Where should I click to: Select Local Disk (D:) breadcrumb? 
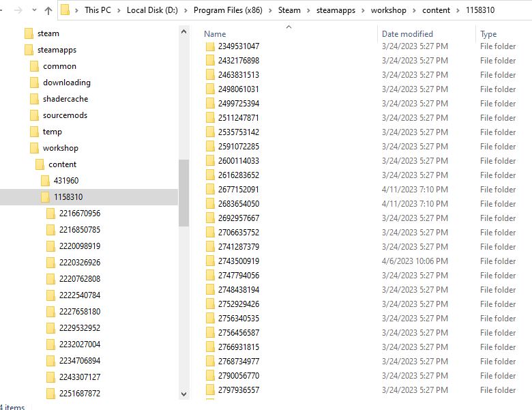[x=152, y=10]
